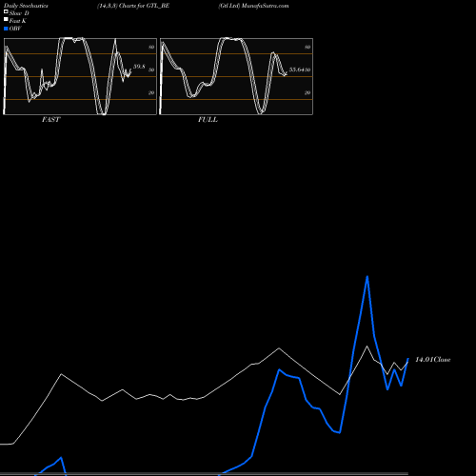Click the 80 axis label in FAST chart
Image resolution: width=476 pixels, height=476 pixels.
151,47
